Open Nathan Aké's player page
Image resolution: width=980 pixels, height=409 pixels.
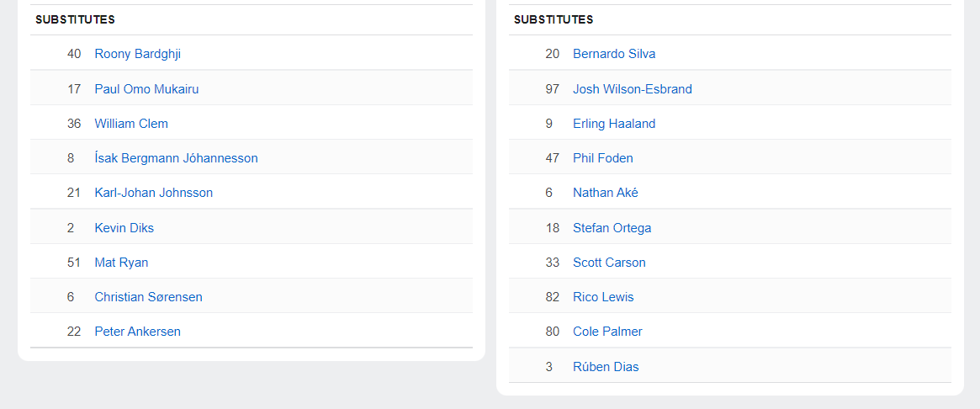[605, 193]
